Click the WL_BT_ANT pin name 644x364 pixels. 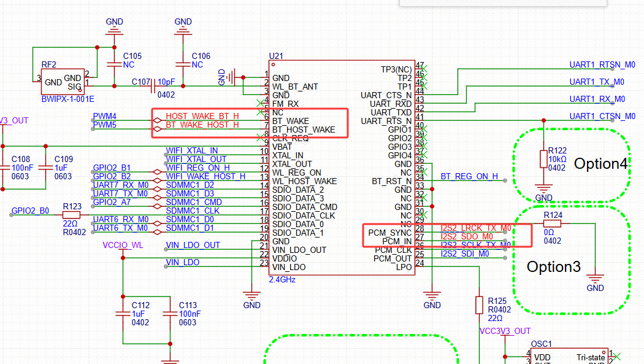coord(295,87)
